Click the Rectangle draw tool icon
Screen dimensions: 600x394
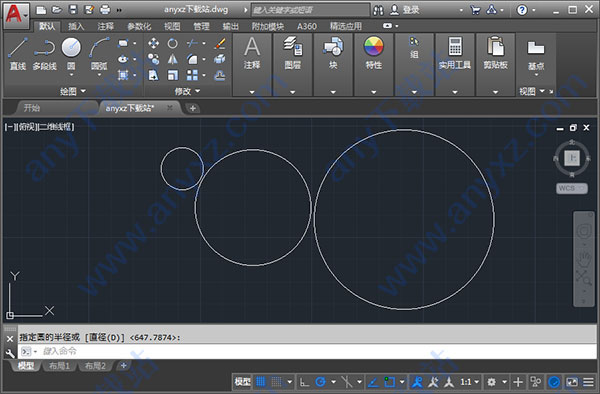(123, 43)
